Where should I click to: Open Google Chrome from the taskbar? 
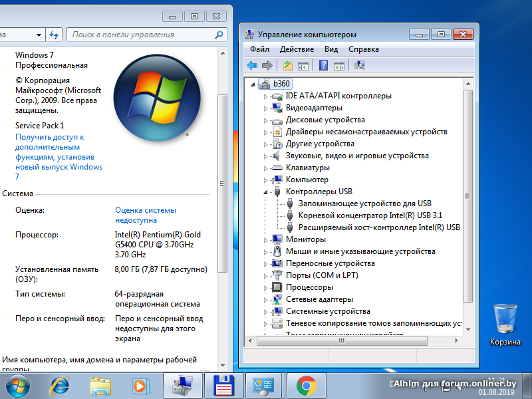pos(306,385)
